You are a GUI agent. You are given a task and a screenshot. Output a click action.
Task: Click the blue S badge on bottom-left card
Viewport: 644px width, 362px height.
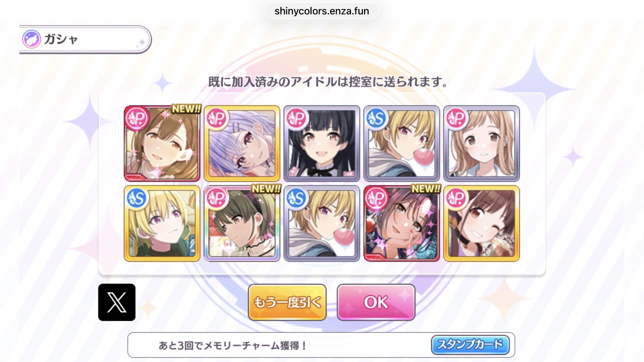click(x=137, y=198)
